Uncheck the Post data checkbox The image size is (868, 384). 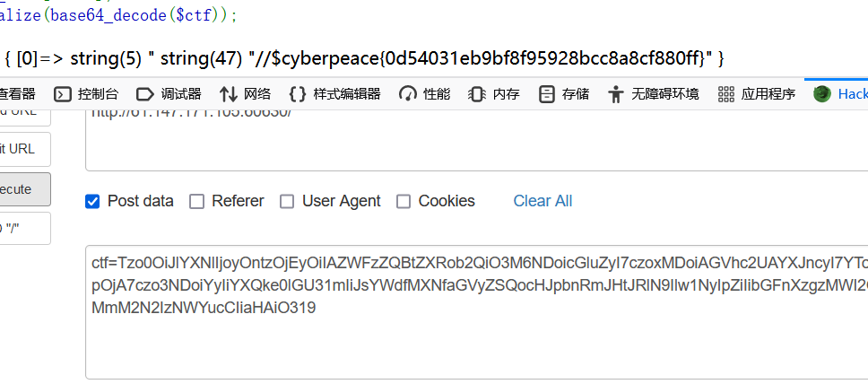pyautogui.click(x=92, y=201)
